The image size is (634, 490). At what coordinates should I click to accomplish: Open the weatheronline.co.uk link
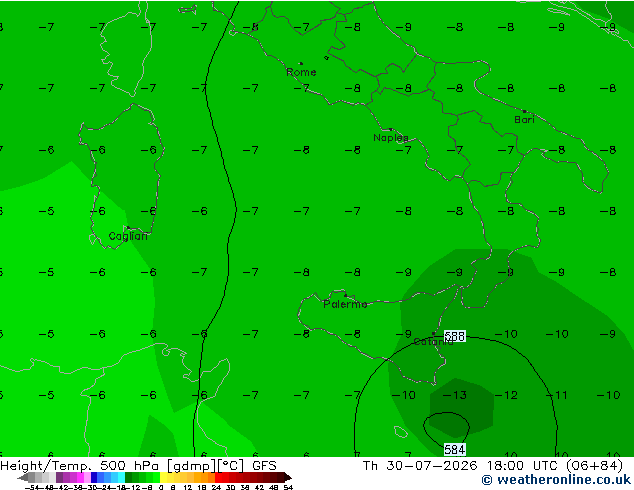pos(556,480)
